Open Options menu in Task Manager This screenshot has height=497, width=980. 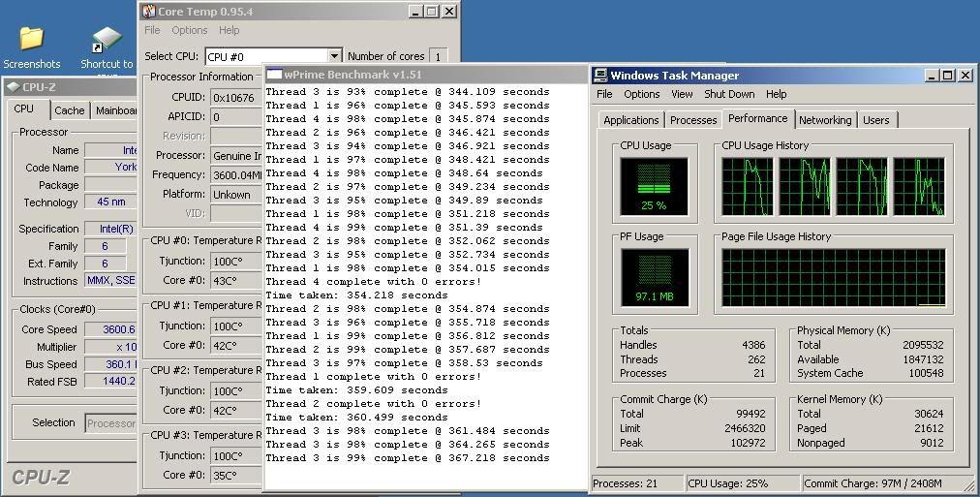[642, 94]
